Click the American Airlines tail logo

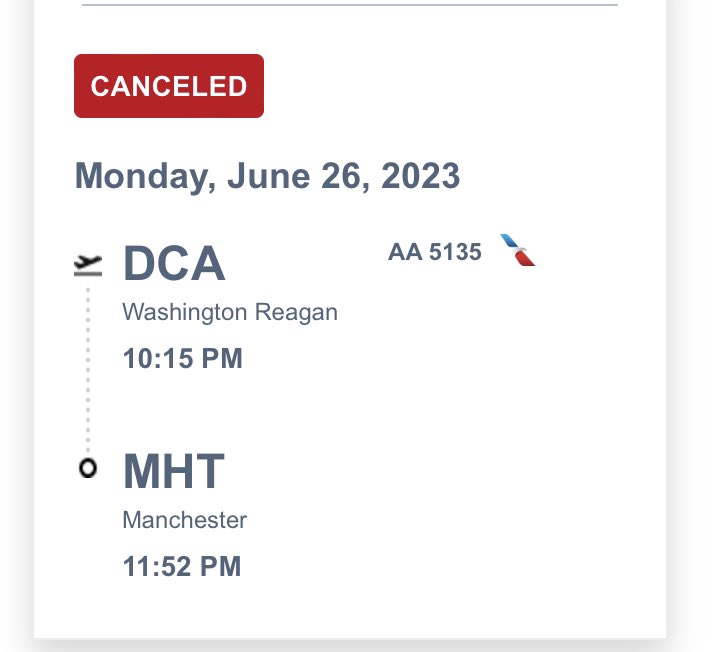[518, 250]
